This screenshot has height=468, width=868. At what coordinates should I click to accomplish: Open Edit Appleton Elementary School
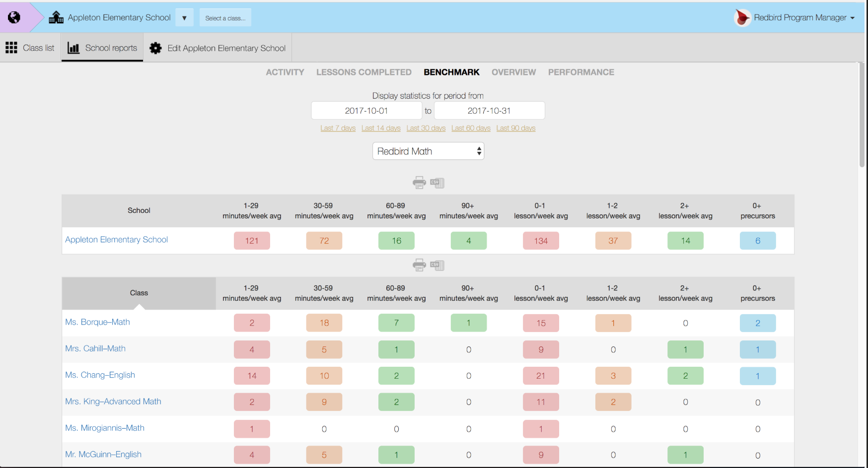[x=226, y=48]
